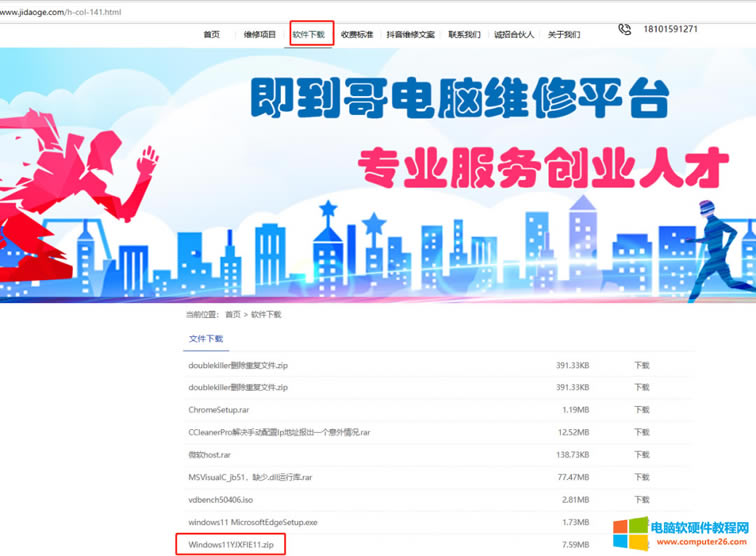This screenshot has height=556, width=756.
Task: Switch to the 文件下载 tab
Action: click(206, 339)
